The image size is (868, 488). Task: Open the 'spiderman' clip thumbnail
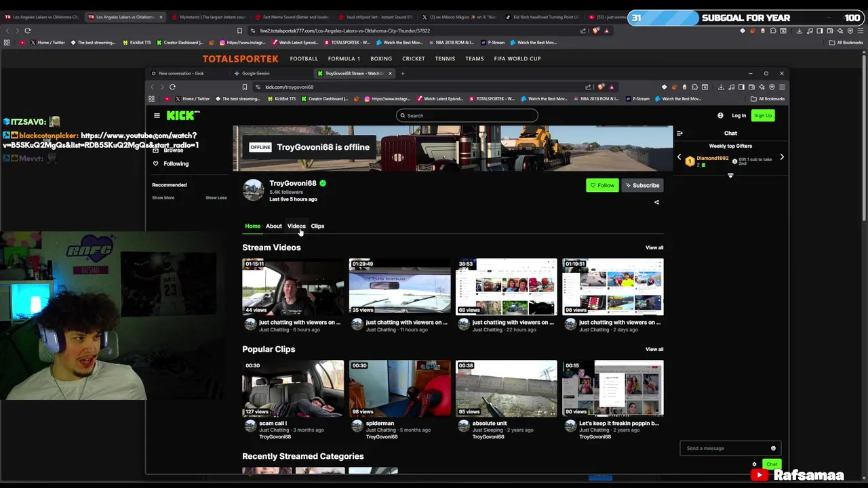(400, 388)
